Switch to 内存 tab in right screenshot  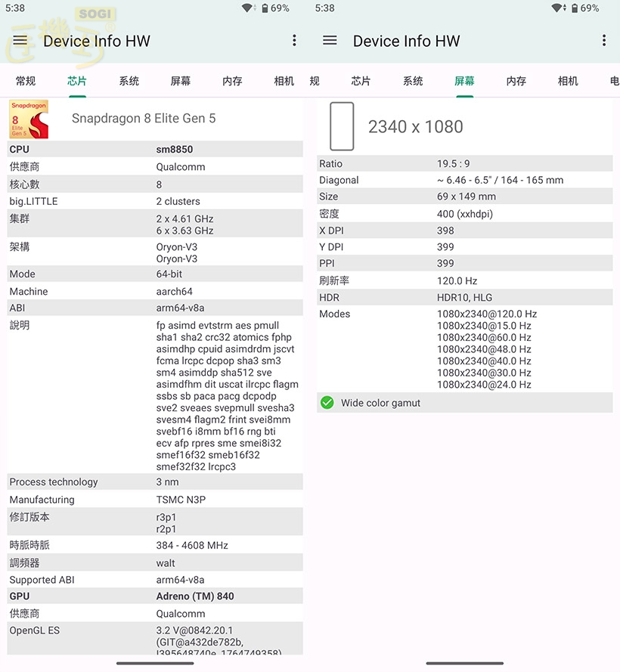tap(516, 81)
